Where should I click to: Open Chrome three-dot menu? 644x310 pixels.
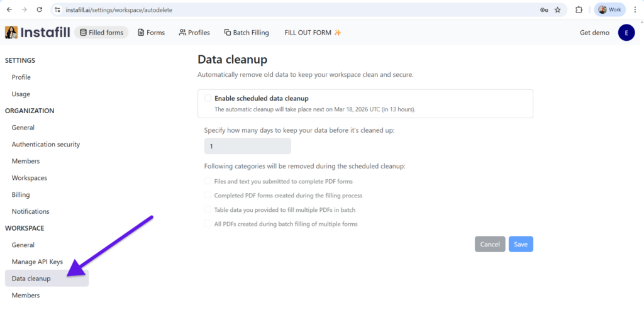635,10
